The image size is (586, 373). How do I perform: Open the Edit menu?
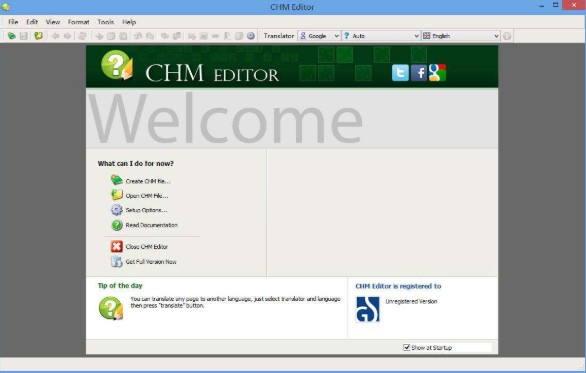[32, 22]
